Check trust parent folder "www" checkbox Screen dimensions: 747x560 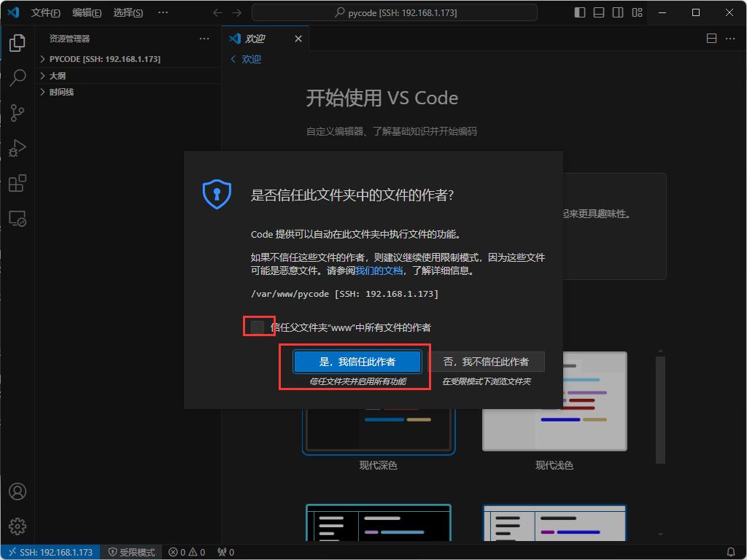click(x=258, y=327)
